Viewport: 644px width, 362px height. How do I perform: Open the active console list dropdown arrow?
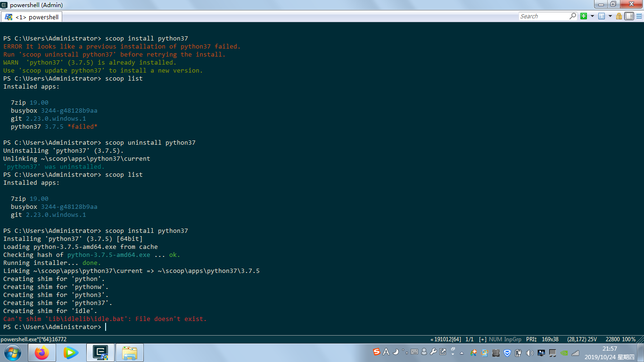(610, 16)
